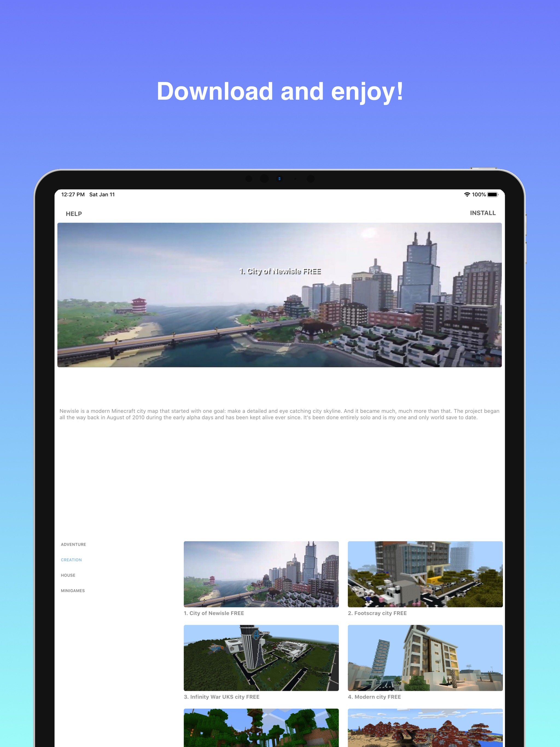560x747 pixels.
Task: Select the CREATION category
Action: [x=71, y=560]
